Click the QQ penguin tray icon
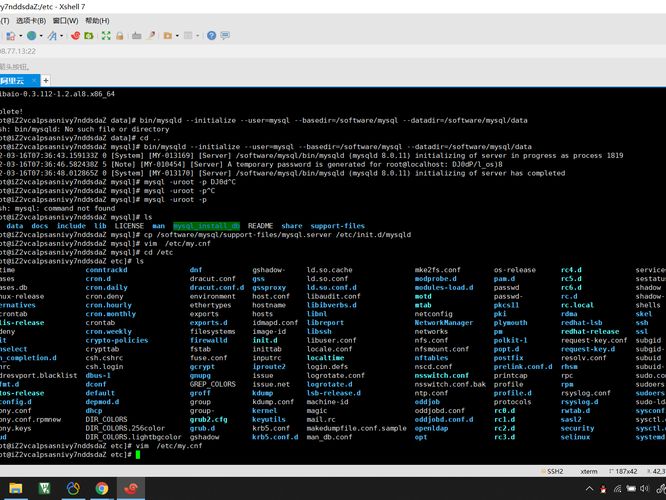Viewport: 666px width, 500px height. [603, 489]
